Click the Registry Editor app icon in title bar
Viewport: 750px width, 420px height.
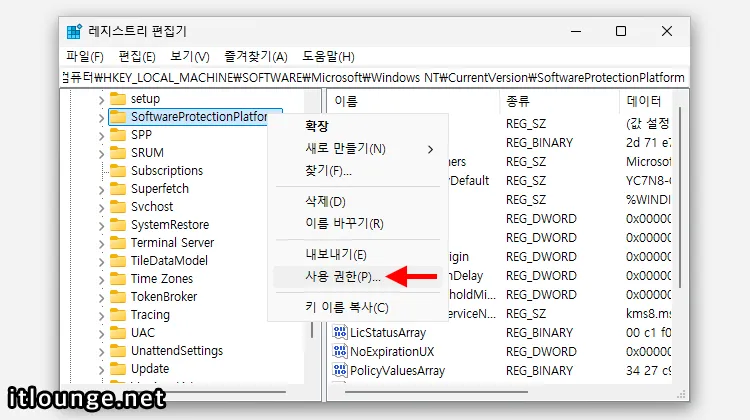74,32
